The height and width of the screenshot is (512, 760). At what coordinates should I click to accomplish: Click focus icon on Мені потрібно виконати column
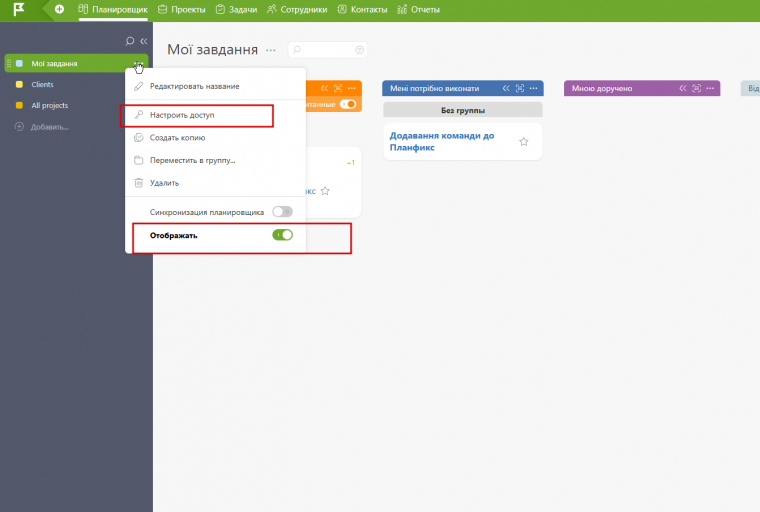click(520, 88)
